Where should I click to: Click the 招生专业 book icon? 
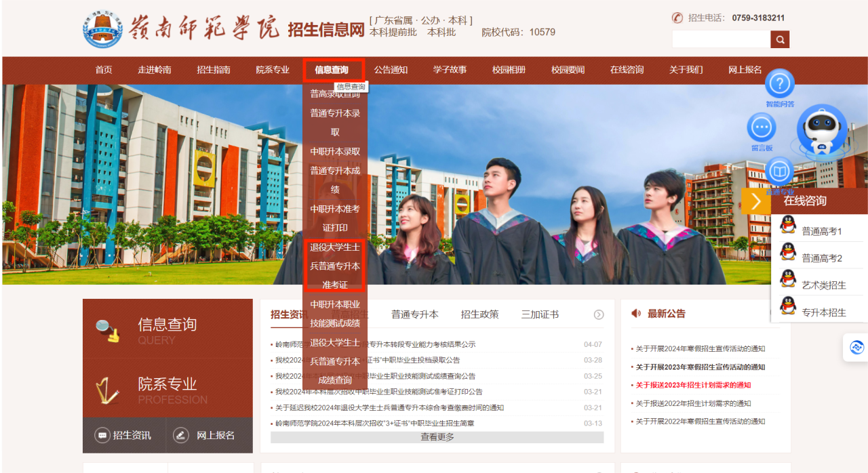coord(780,171)
